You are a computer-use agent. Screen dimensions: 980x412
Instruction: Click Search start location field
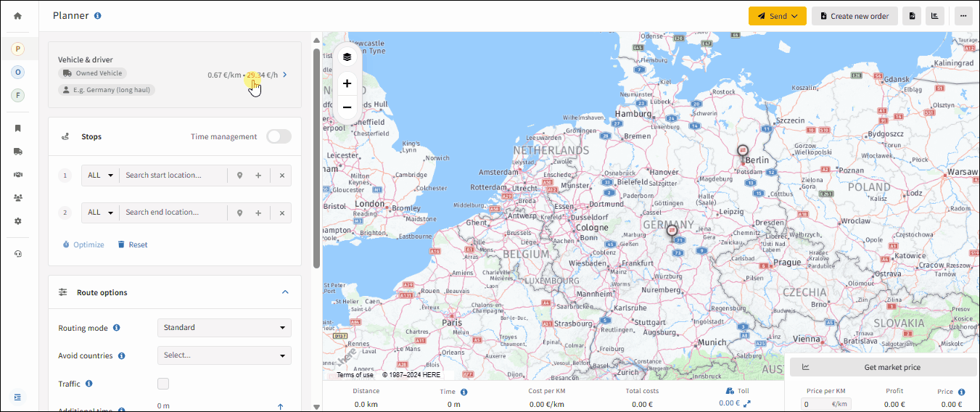(x=174, y=176)
